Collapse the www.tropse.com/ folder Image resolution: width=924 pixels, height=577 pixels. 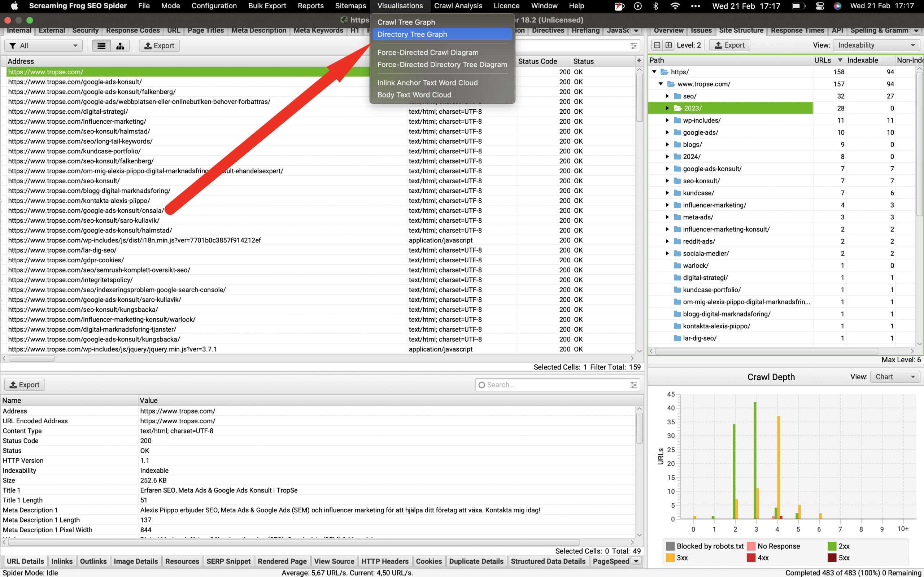click(x=661, y=84)
